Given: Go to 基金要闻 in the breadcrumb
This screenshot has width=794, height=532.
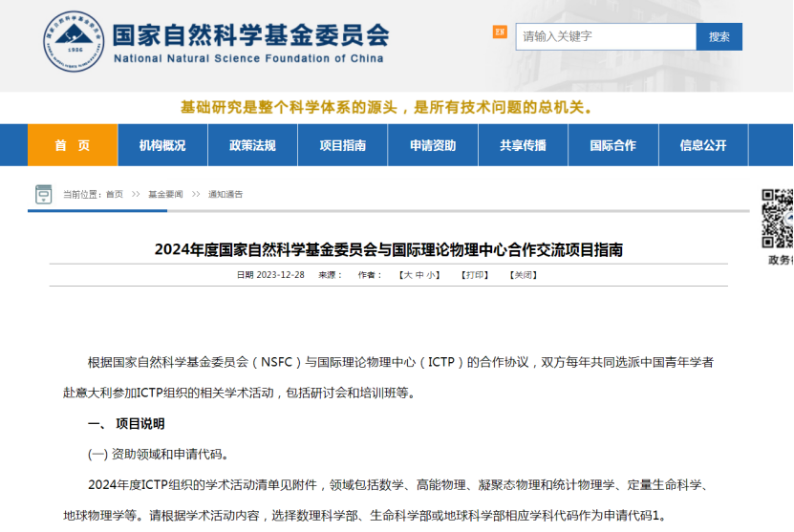Looking at the screenshot, I should 165,194.
